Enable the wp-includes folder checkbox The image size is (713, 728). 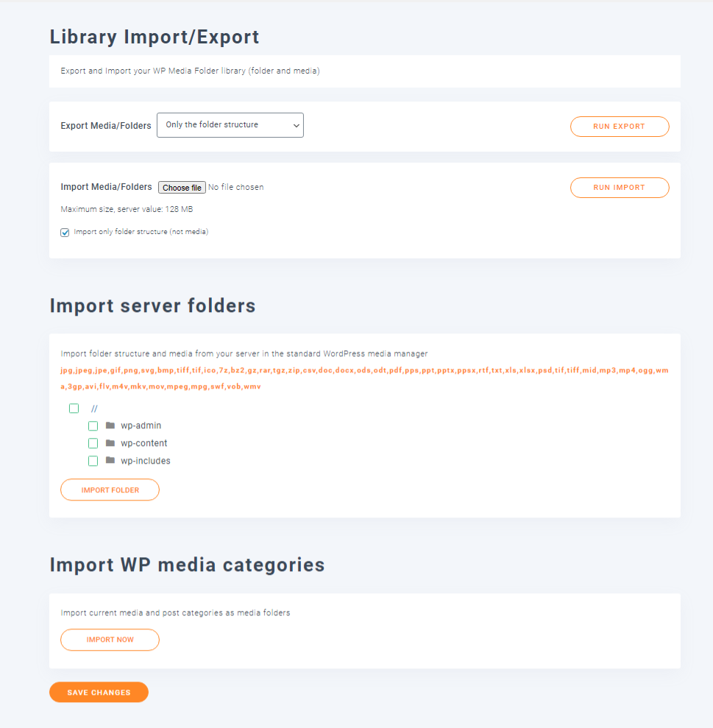click(93, 461)
